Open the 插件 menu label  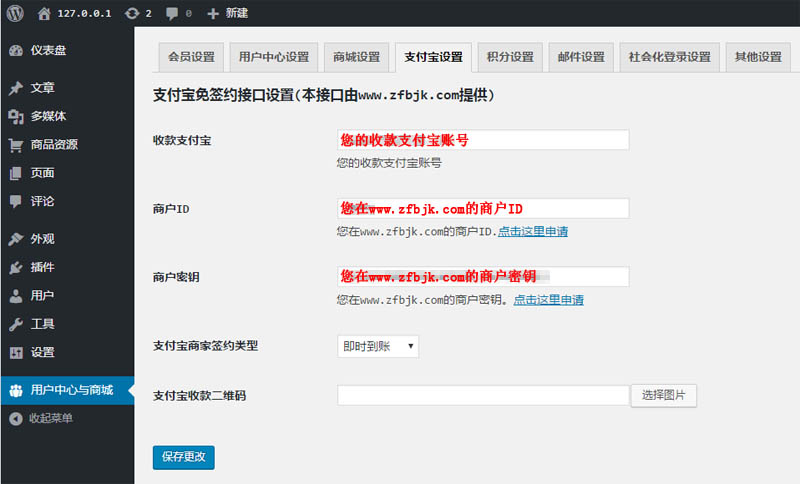(42, 267)
